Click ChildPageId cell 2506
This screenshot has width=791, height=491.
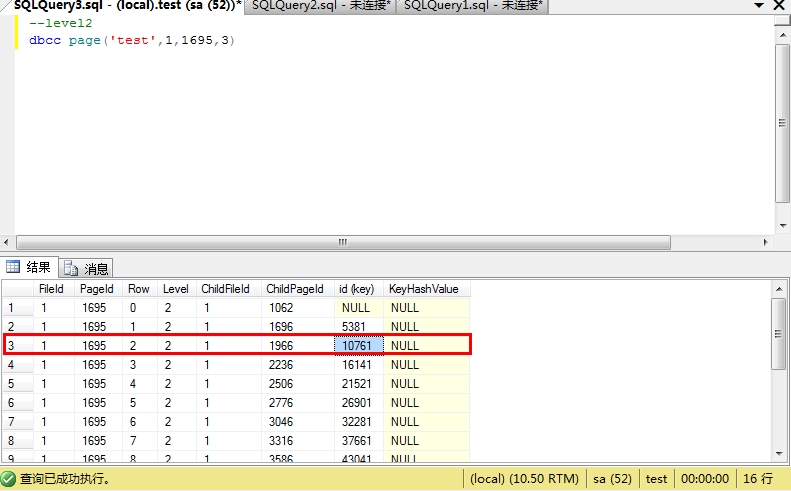pos(298,384)
